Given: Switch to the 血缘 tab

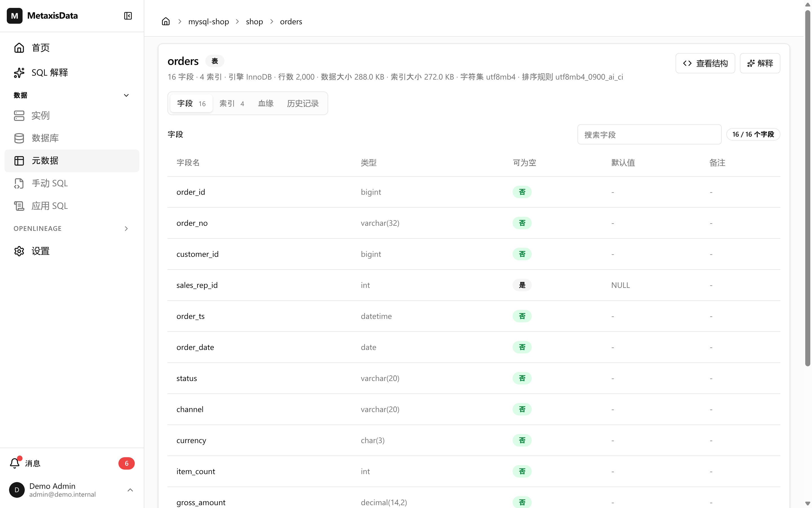Looking at the screenshot, I should pos(266,104).
